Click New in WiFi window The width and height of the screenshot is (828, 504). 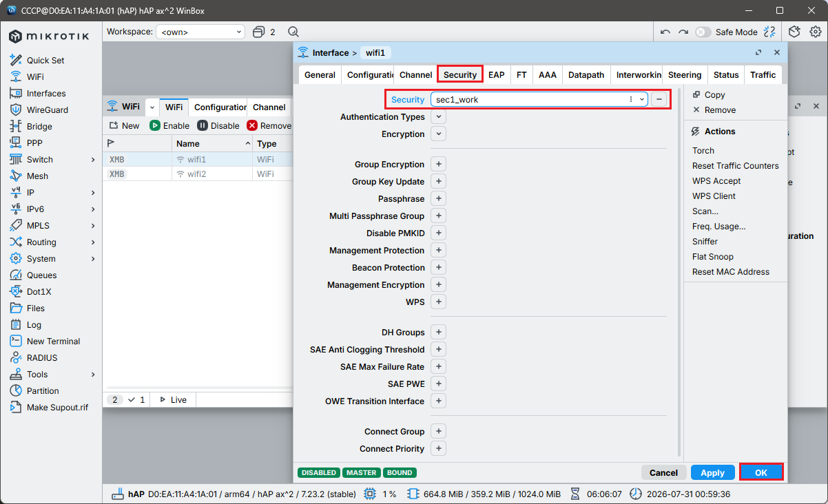coord(124,125)
